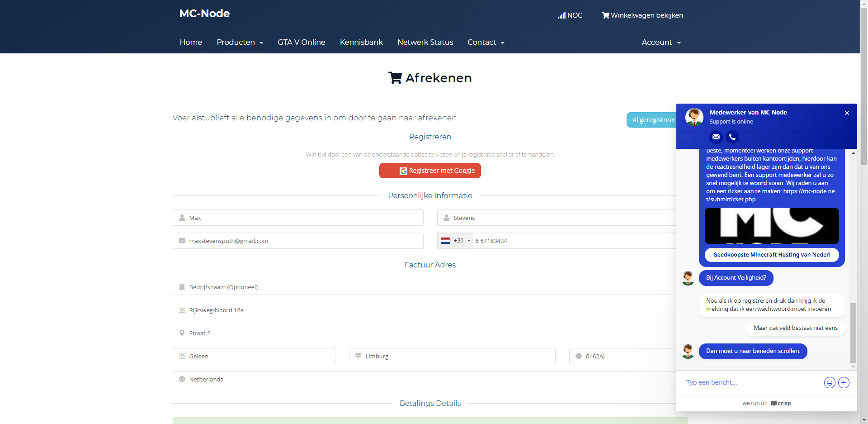Click the plus attachment icon in chat
Viewport: 868px width, 424px height.
[x=844, y=383]
